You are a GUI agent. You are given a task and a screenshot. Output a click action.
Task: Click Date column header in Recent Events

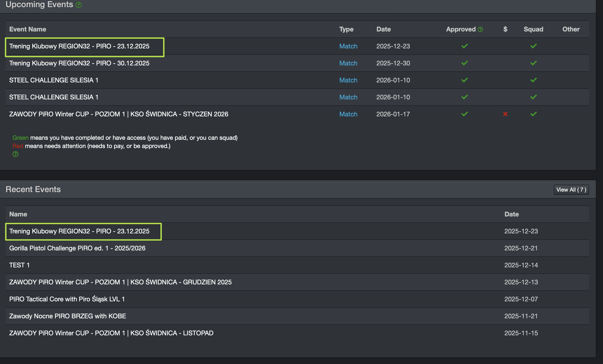[x=511, y=214]
